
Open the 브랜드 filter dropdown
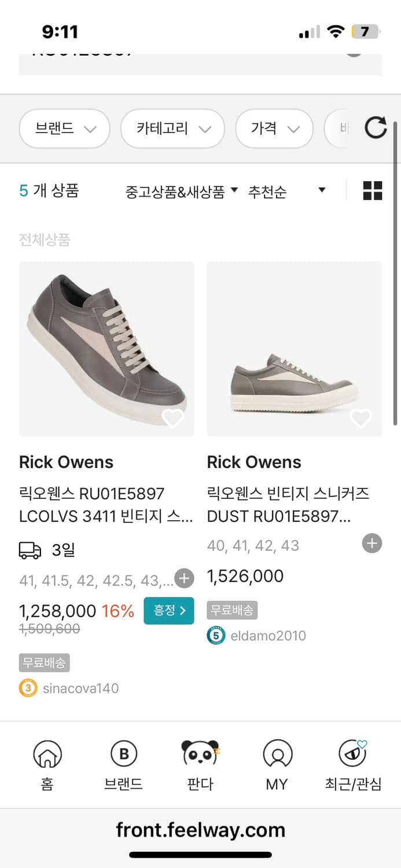[64, 128]
